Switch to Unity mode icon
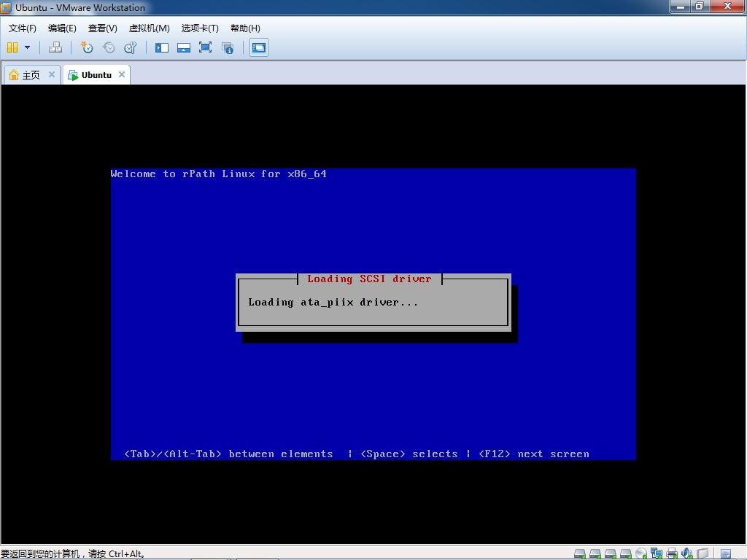Viewport: 747px width, 560px height. 228,47
